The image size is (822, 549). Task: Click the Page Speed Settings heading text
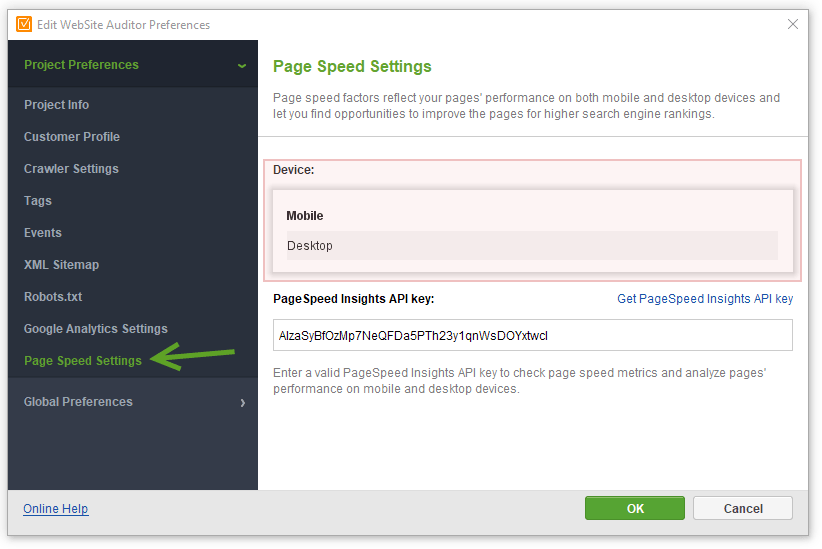click(x=352, y=66)
